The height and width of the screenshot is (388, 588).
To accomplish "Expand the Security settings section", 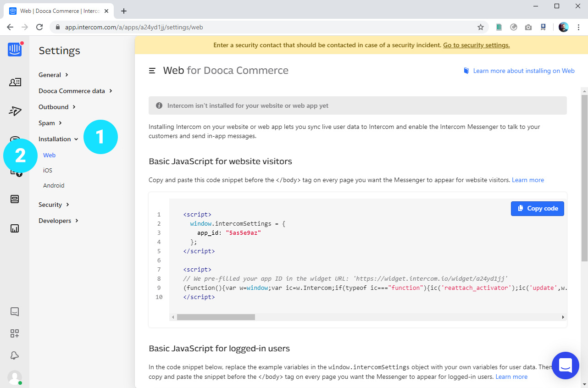I will click(x=54, y=205).
